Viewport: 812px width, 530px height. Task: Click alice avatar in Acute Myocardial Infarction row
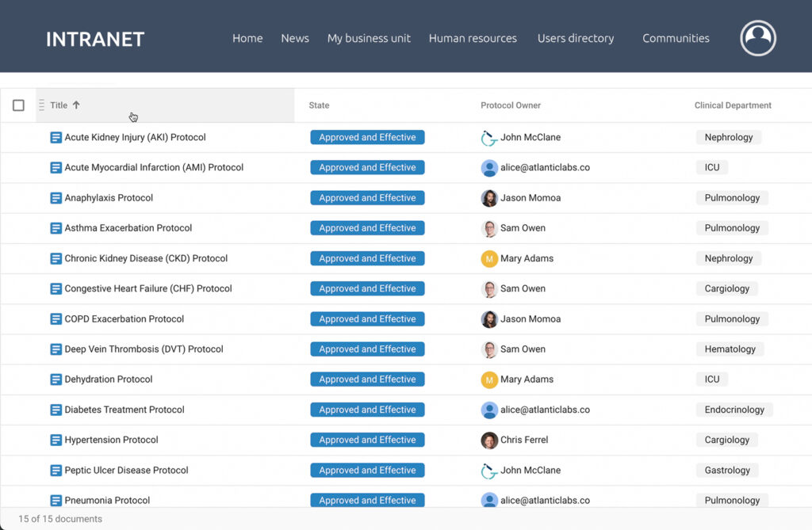pos(488,168)
